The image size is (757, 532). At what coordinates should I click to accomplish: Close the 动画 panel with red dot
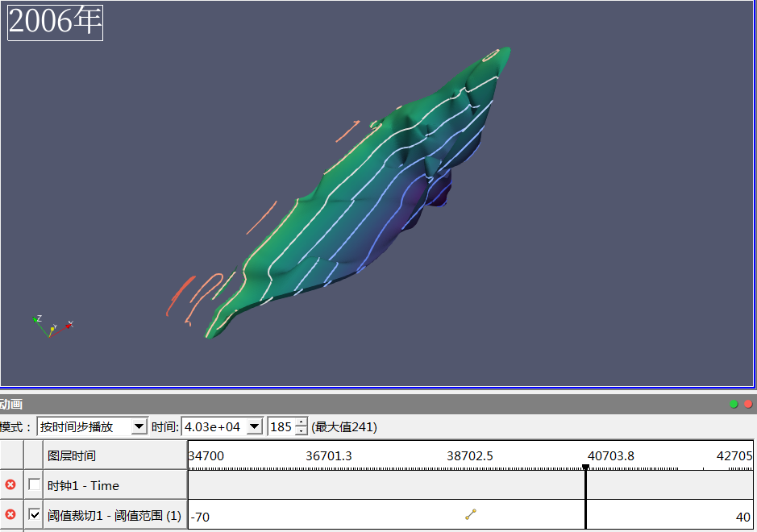coord(748,404)
